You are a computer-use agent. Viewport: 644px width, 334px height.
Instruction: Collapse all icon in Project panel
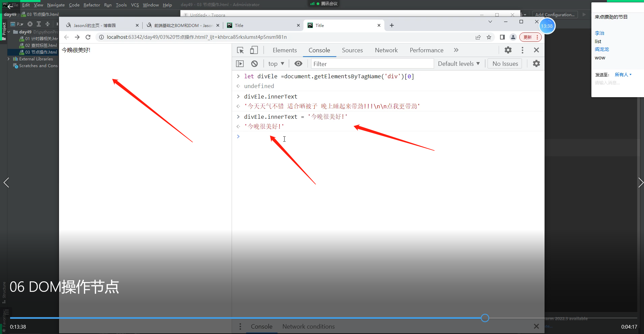click(x=48, y=24)
